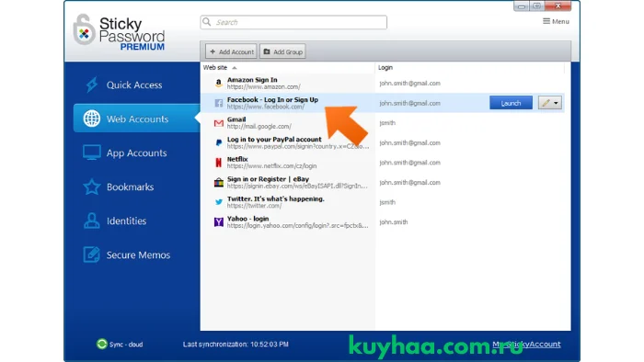Click the Gmail envelope icon

click(219, 122)
